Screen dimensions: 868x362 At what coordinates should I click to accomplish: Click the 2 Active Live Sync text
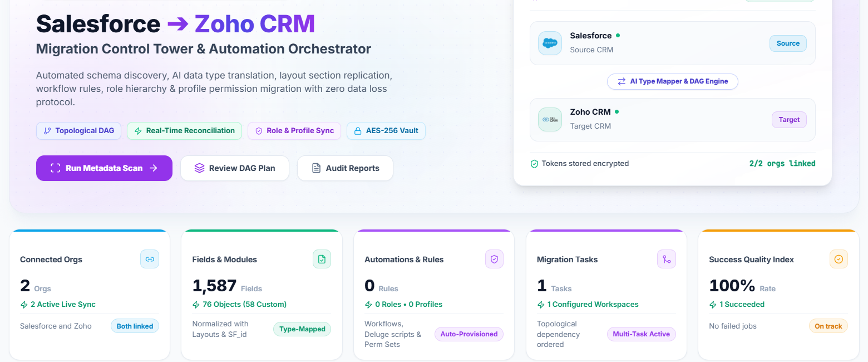click(x=63, y=305)
